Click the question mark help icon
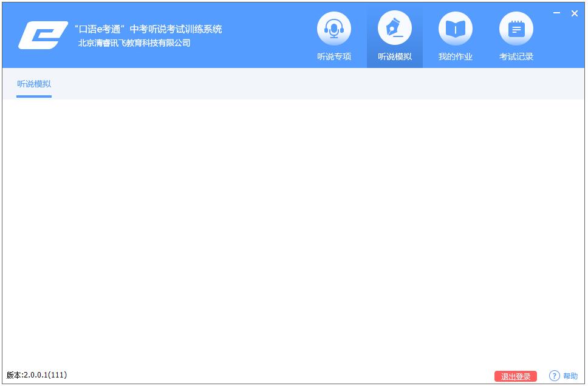This screenshot has width=588, height=386. coord(554,376)
